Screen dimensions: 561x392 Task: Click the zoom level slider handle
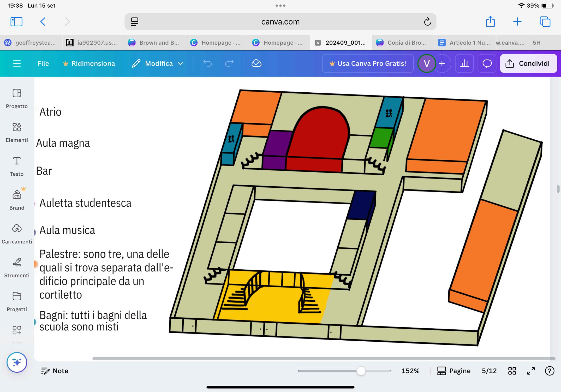pyautogui.click(x=361, y=371)
